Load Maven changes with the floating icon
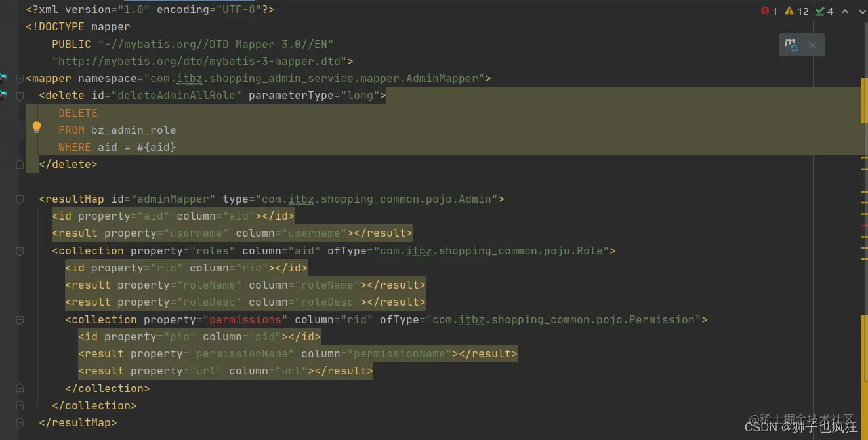Image resolution: width=868 pixels, height=440 pixels. [x=791, y=45]
